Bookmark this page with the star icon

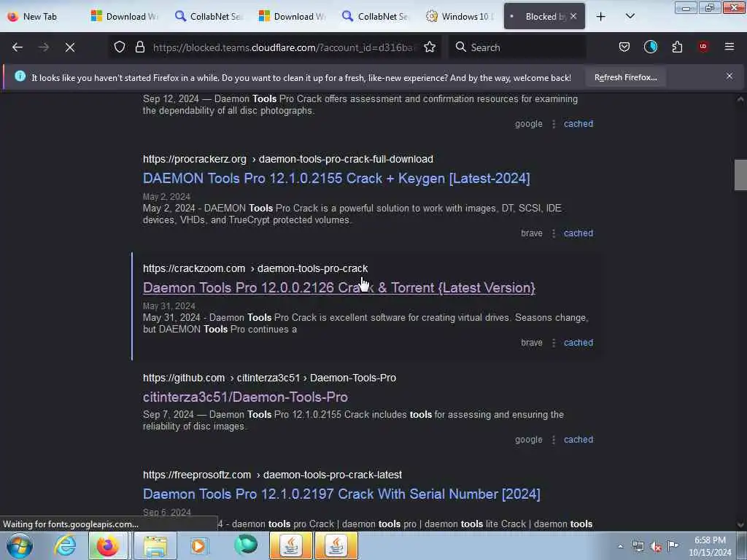[430, 47]
